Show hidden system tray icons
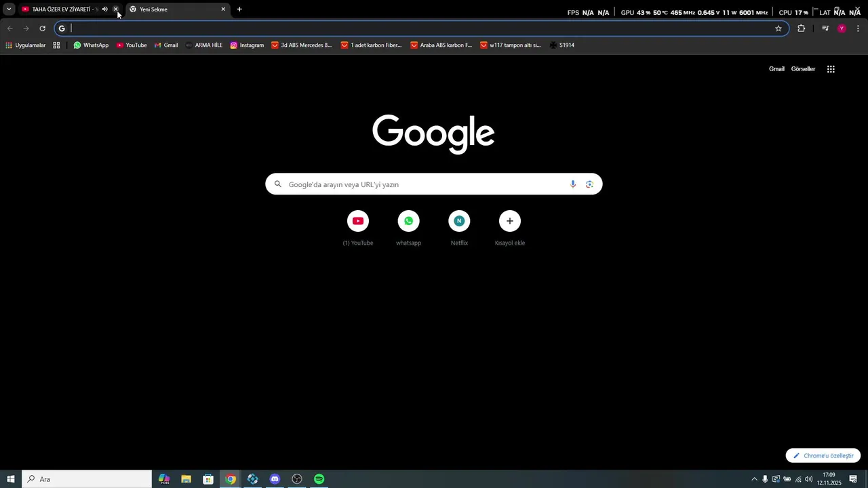The width and height of the screenshot is (868, 488). (x=754, y=479)
